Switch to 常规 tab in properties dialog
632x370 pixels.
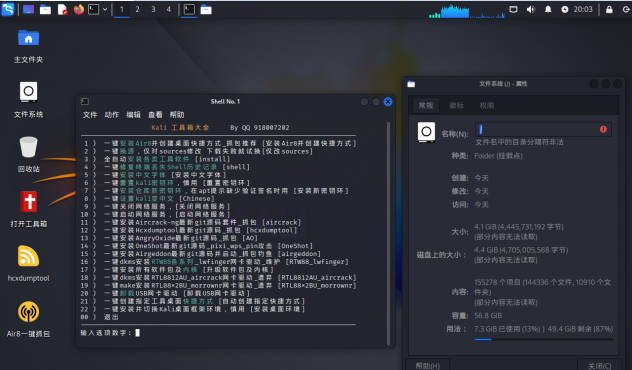click(426, 106)
